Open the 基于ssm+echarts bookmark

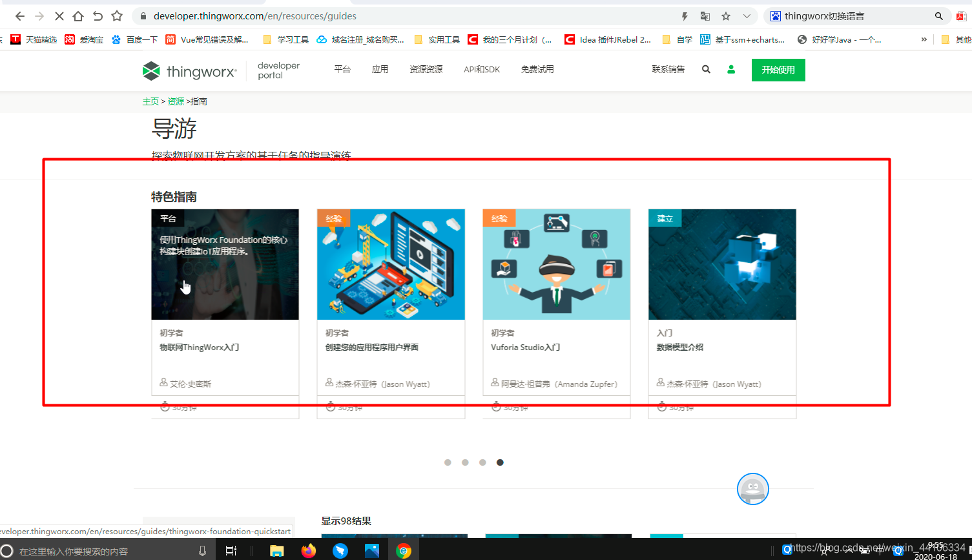tap(743, 39)
